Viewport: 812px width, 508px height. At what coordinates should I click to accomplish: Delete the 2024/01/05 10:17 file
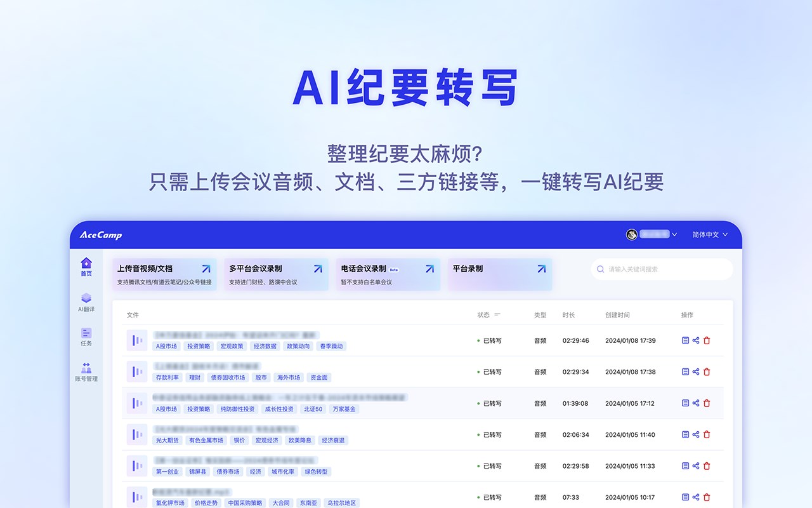(707, 497)
